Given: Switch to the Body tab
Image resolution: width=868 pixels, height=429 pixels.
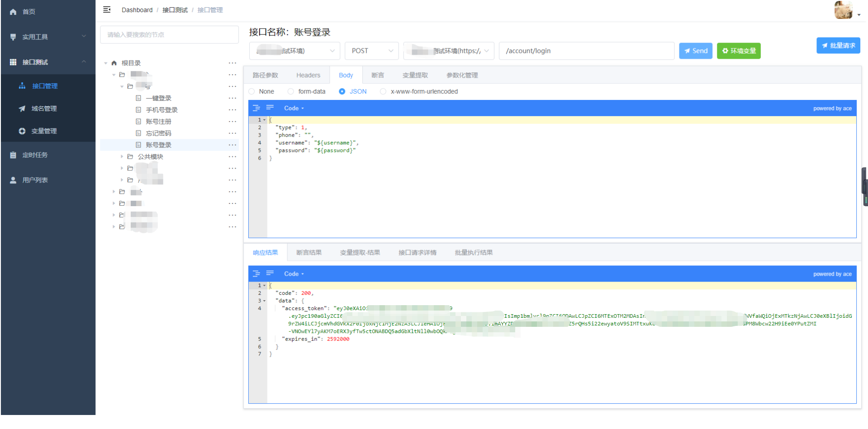Looking at the screenshot, I should pos(346,75).
